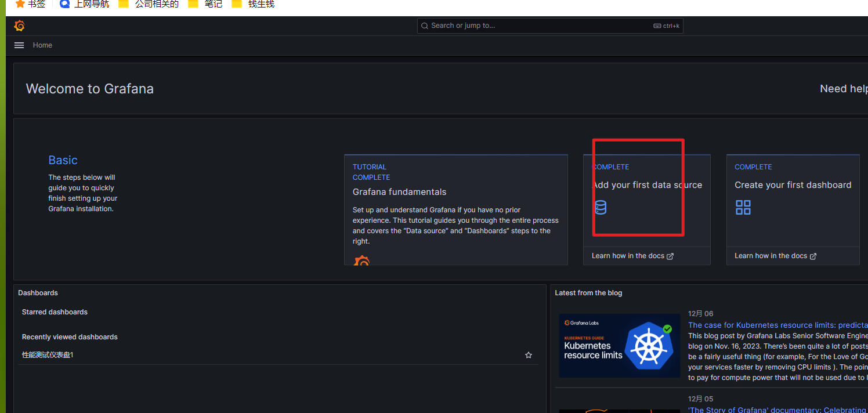Image resolution: width=868 pixels, height=413 pixels.
Task: Click the Recently viewed dashboards heading
Action: pyautogui.click(x=70, y=337)
